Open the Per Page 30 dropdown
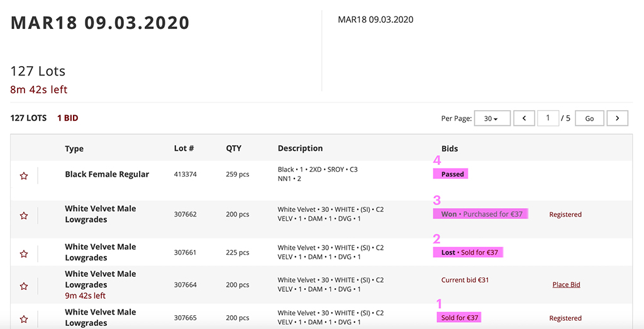 coord(492,118)
